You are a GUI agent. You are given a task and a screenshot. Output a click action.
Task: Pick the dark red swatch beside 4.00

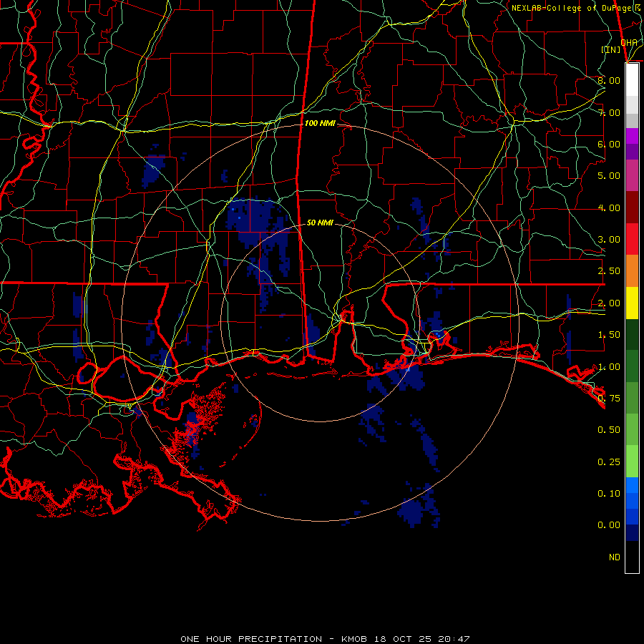pyautogui.click(x=632, y=208)
